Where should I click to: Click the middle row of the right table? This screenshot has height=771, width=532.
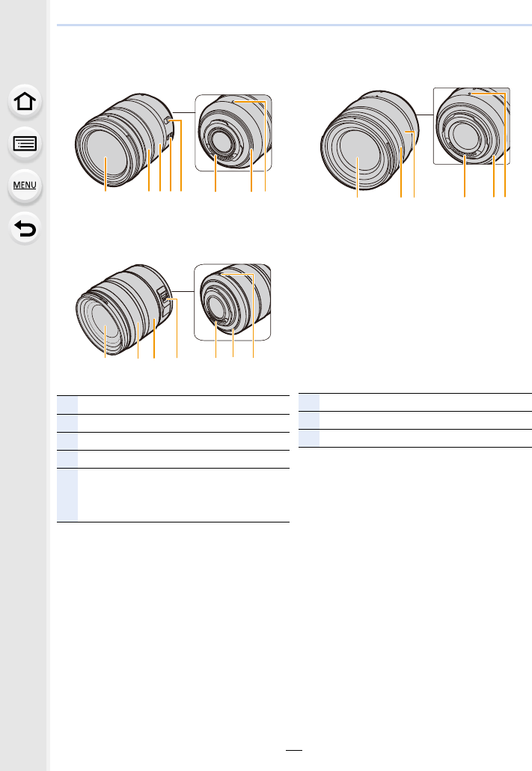(415, 421)
